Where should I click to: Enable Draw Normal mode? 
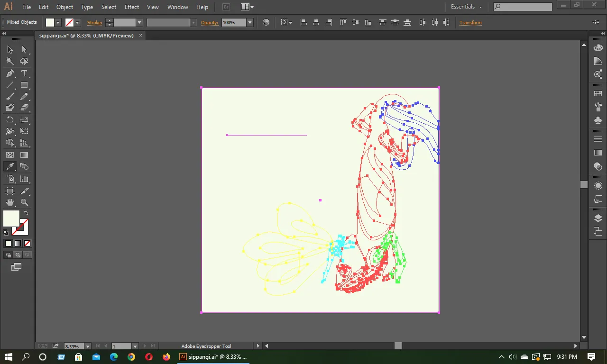coord(8,255)
